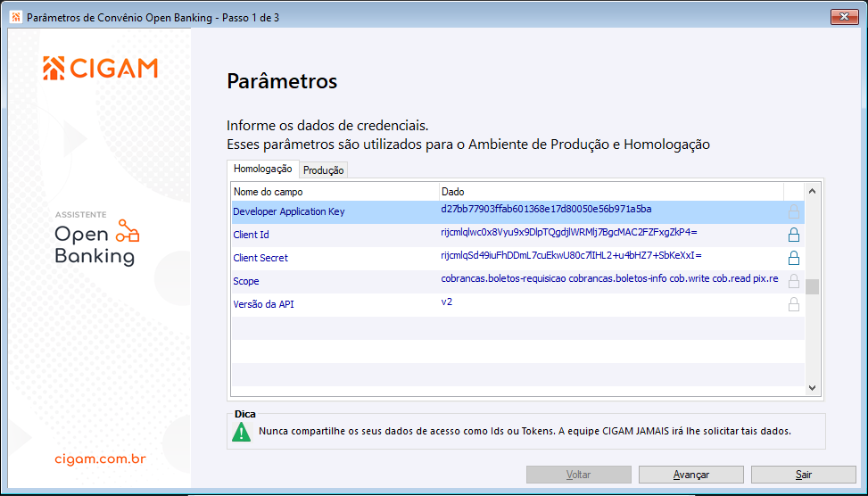Click the Client Secret value starting rijcmlqSd49

pyautogui.click(x=571, y=256)
